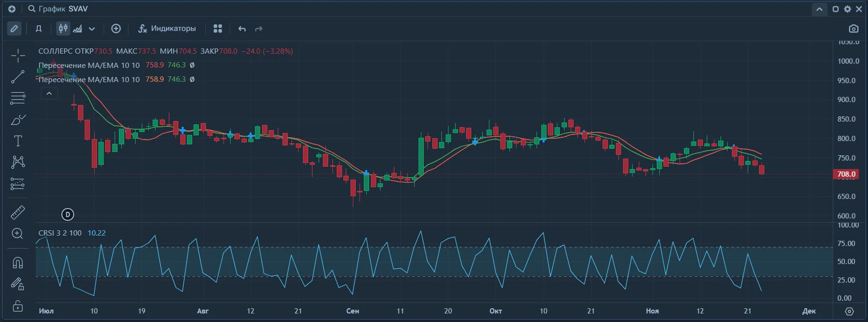Switch to candlestick chart type
Screen dimensions: 868x322
click(x=63, y=28)
